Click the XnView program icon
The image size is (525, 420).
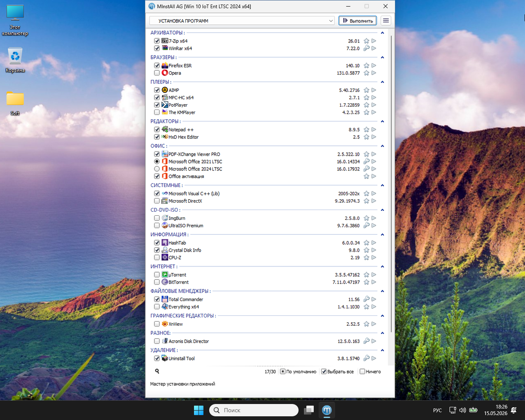tap(165, 324)
